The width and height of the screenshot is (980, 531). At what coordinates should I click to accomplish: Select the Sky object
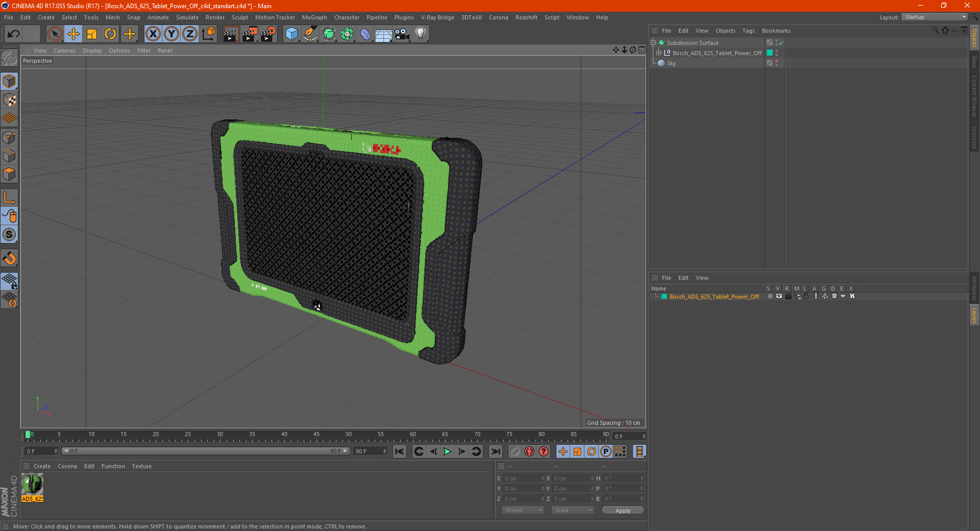coord(671,63)
